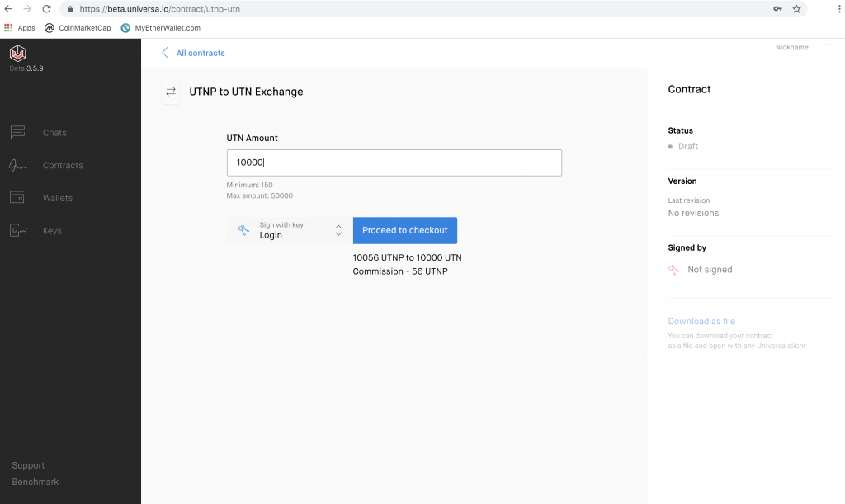This screenshot has width=845, height=504.
Task: Click the 'Not signed' text
Action: (710, 270)
